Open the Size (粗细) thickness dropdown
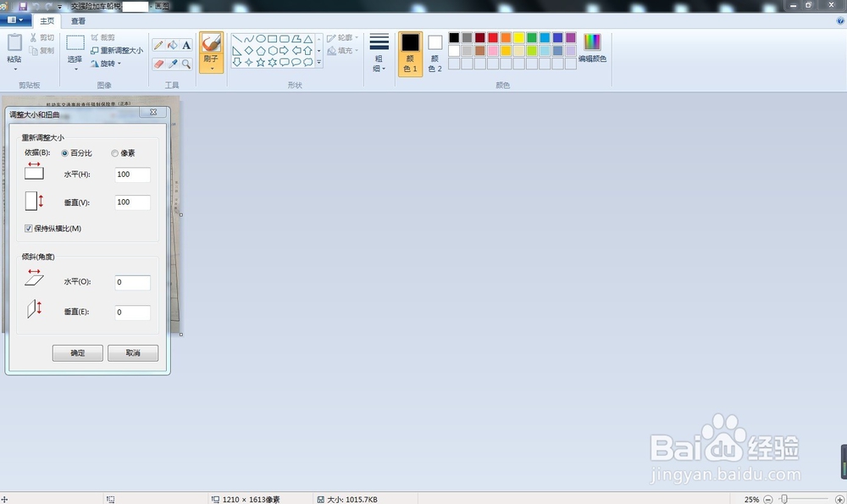 pyautogui.click(x=379, y=53)
